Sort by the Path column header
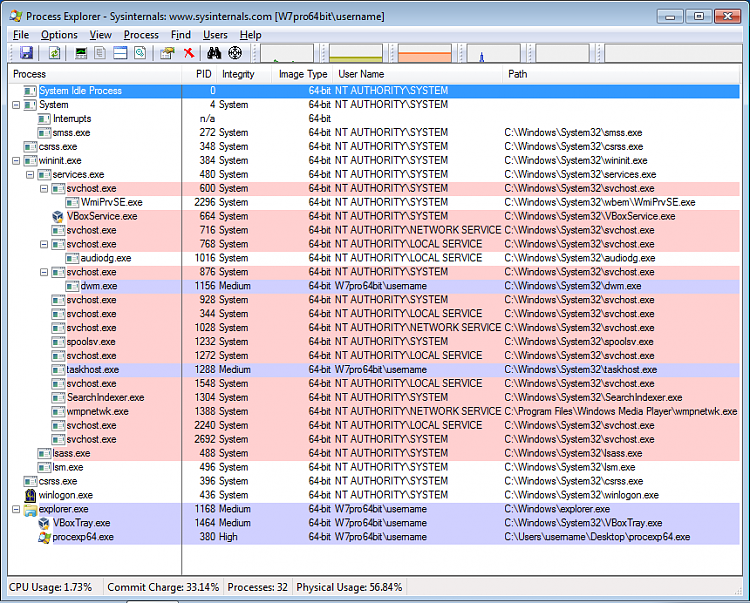 point(621,74)
